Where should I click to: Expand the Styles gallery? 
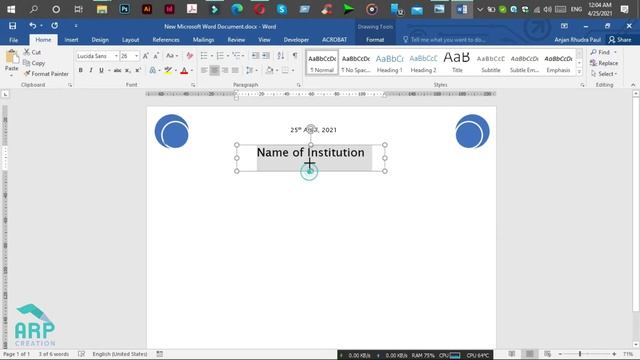(x=579, y=72)
